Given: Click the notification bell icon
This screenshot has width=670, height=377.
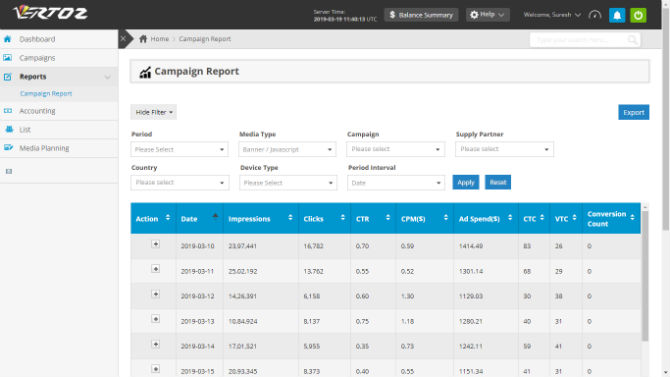Looking at the screenshot, I should [x=617, y=15].
